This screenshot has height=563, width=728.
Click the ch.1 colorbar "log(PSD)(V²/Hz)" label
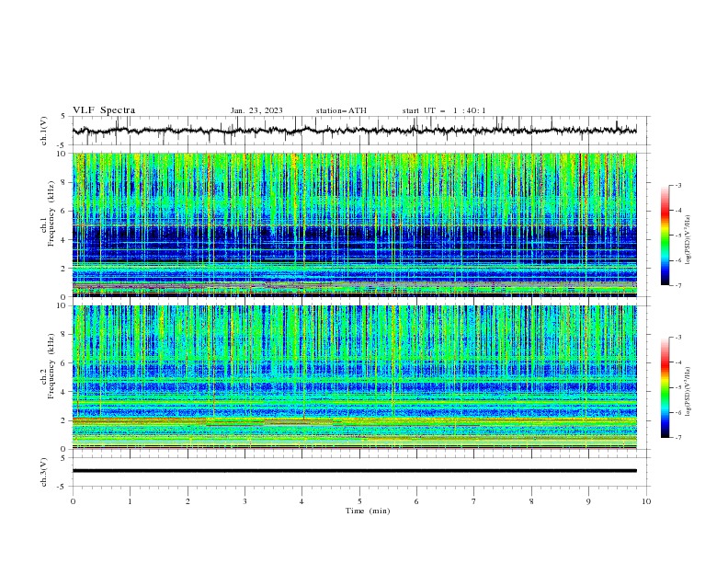pyautogui.click(x=688, y=240)
